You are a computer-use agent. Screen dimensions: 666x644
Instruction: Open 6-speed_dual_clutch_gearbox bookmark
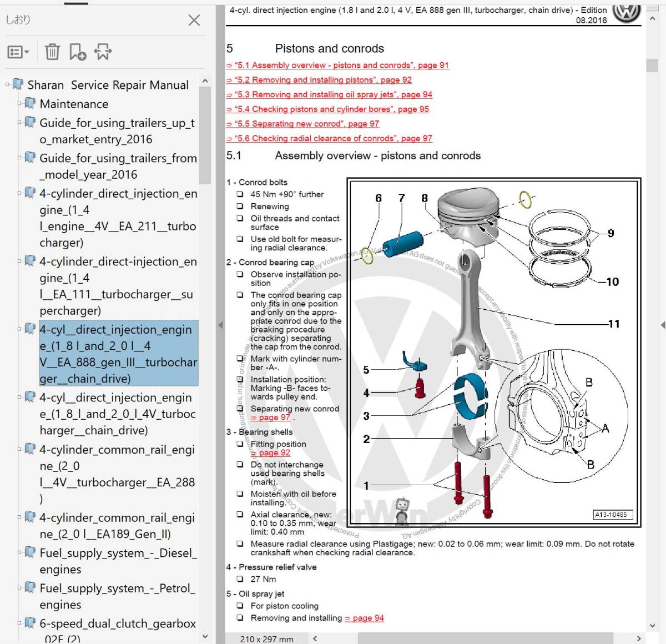click(x=118, y=630)
